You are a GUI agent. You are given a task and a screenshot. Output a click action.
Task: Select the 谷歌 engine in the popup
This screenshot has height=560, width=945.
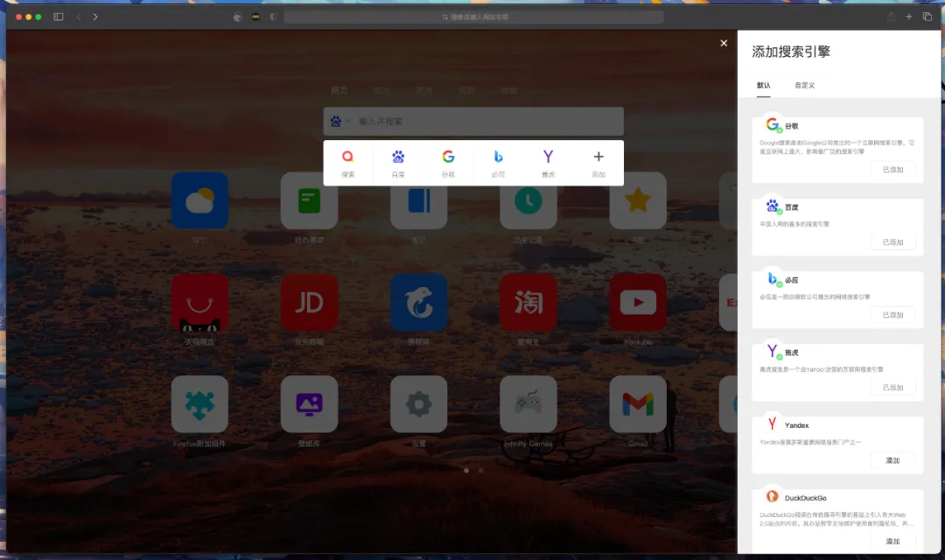[448, 164]
